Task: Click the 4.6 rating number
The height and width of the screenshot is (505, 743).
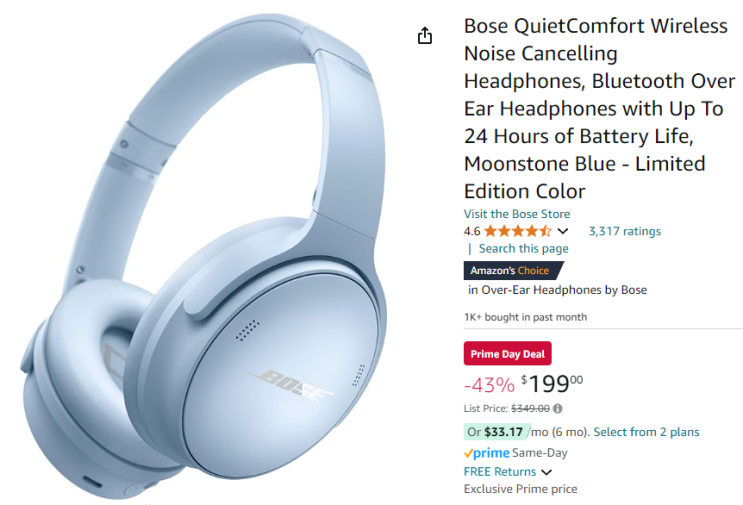Action: click(472, 231)
